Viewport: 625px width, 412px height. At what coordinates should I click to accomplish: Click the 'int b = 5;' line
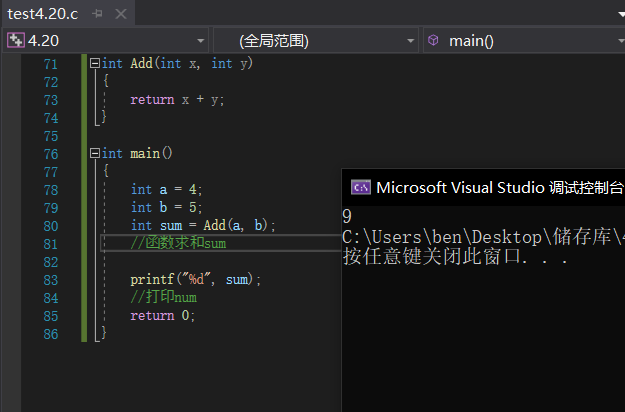click(167, 207)
